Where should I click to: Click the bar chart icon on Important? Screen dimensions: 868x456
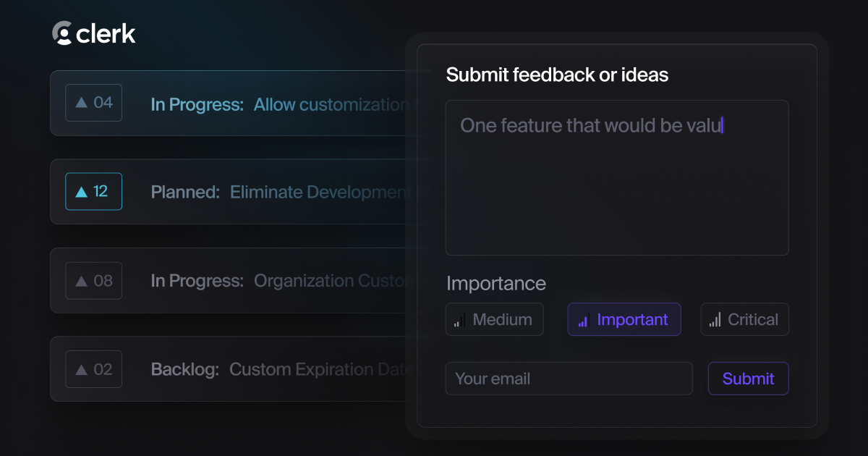(x=583, y=319)
